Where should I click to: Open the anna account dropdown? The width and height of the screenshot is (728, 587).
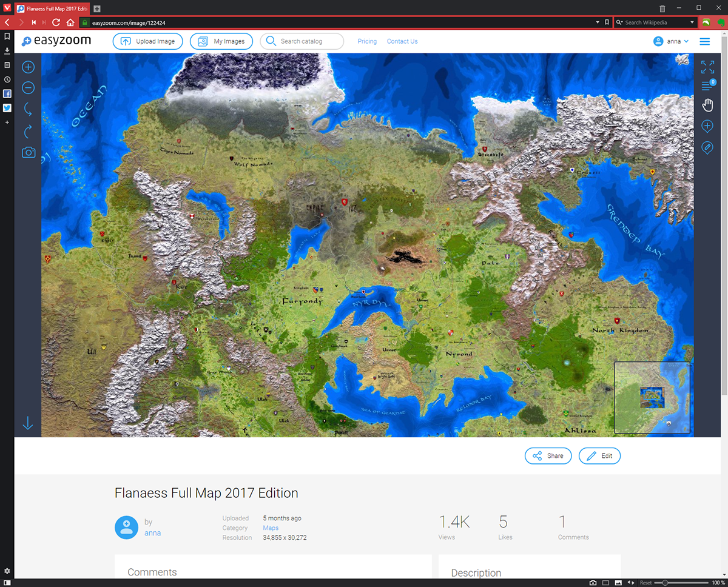pos(672,41)
